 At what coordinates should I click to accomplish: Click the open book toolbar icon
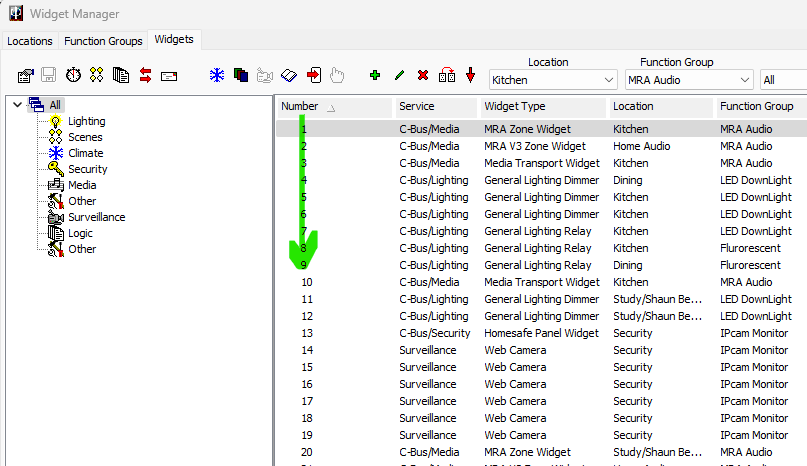tap(289, 76)
